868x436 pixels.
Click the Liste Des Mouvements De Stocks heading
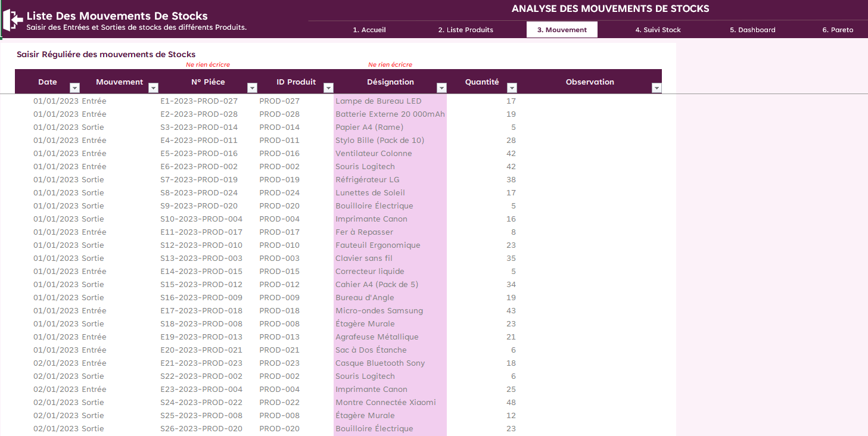pos(117,16)
